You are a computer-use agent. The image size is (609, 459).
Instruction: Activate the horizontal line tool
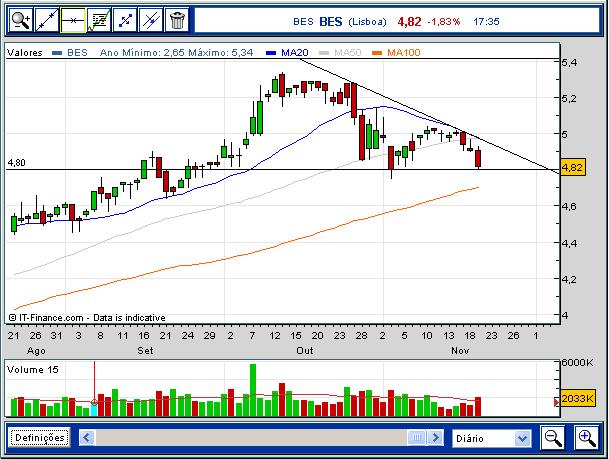tap(73, 20)
